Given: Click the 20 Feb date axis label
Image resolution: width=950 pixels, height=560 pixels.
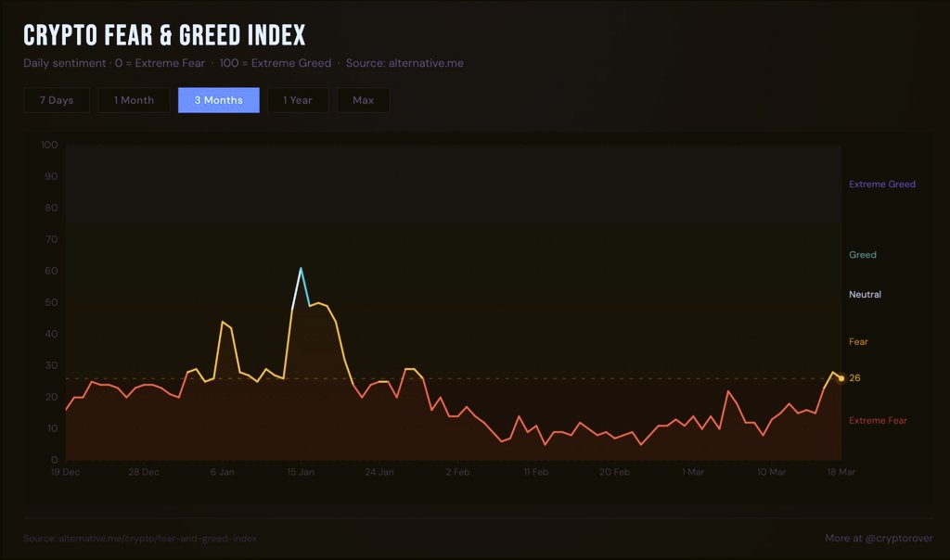Looking at the screenshot, I should coord(614,472).
